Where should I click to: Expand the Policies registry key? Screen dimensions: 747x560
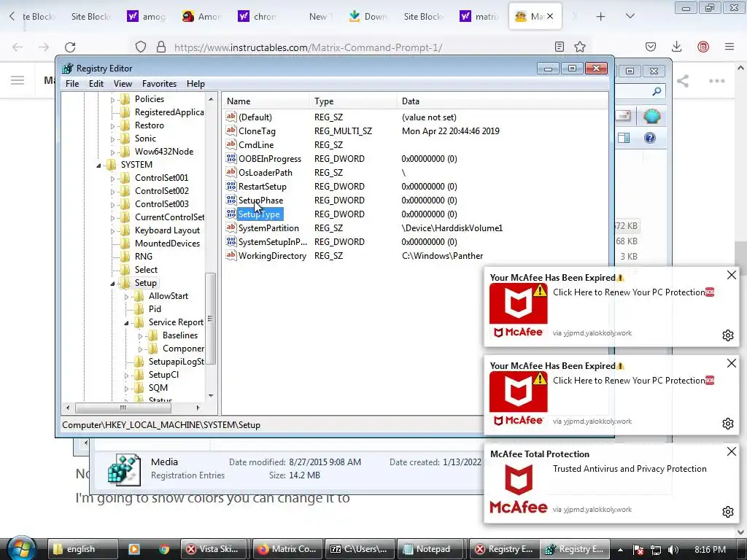[112, 100]
